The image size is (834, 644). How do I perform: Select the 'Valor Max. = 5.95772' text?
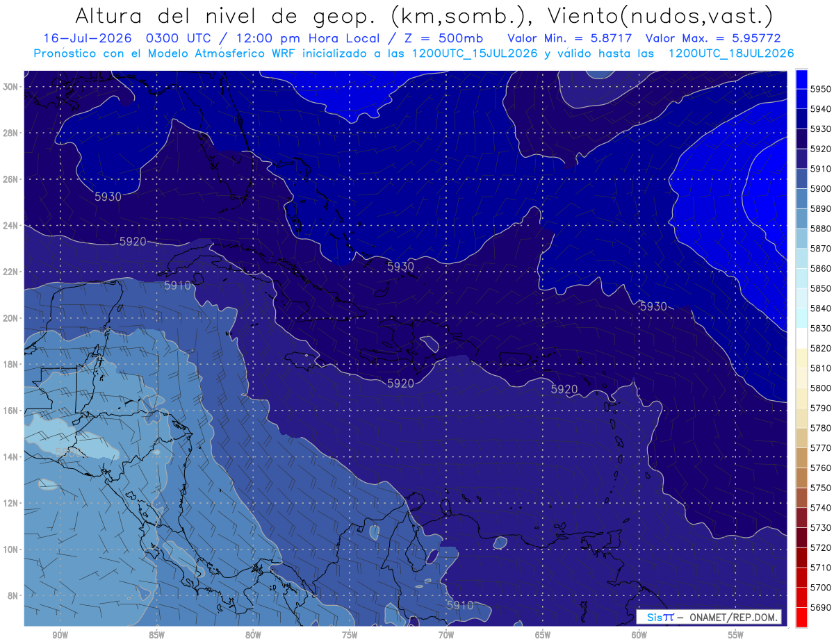(713, 38)
